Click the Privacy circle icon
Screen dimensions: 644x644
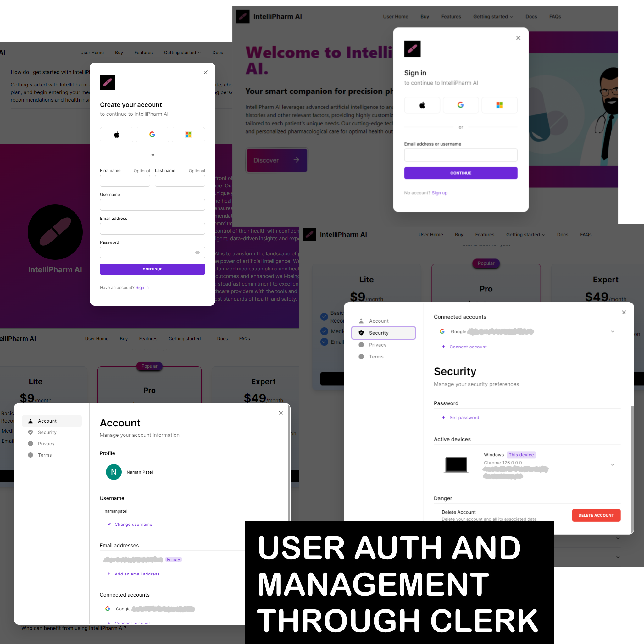(x=30, y=443)
